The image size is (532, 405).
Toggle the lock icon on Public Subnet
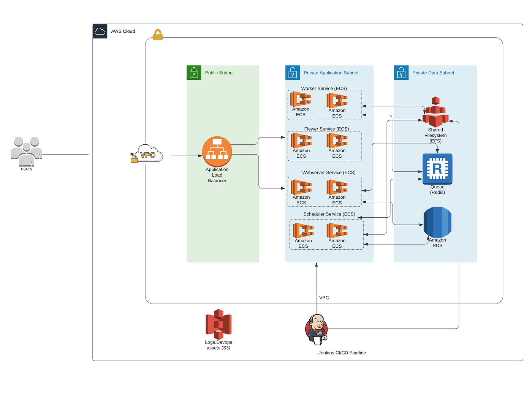click(x=194, y=73)
